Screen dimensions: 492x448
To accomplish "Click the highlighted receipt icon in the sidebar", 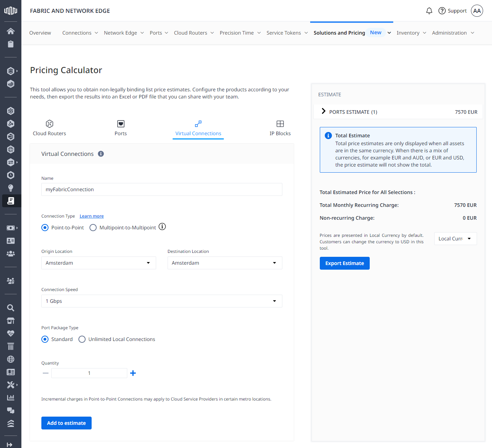I will coord(11,201).
